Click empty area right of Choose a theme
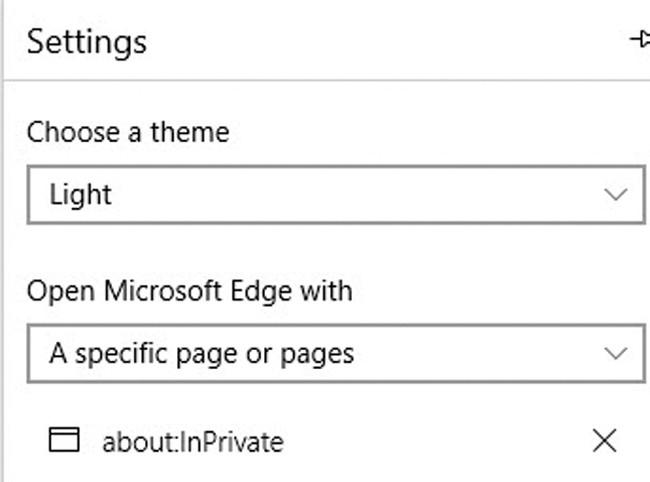This screenshot has height=482, width=650. click(x=430, y=132)
